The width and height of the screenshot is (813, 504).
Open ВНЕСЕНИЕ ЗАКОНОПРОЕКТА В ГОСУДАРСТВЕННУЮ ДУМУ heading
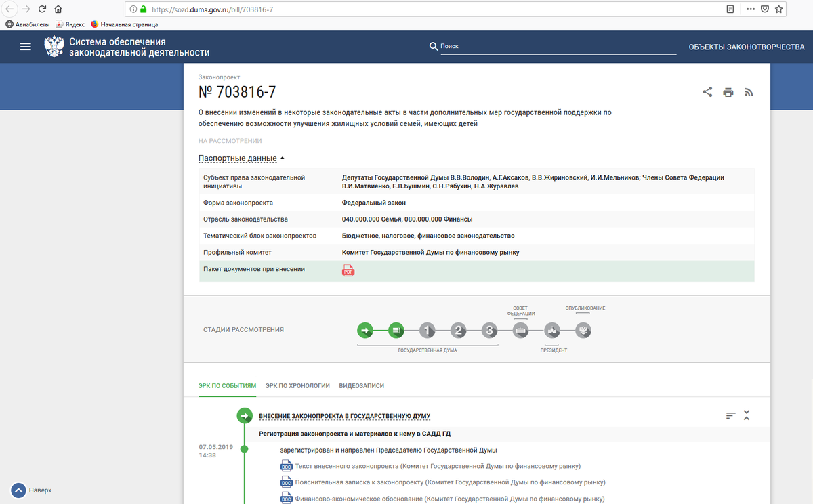coord(344,416)
